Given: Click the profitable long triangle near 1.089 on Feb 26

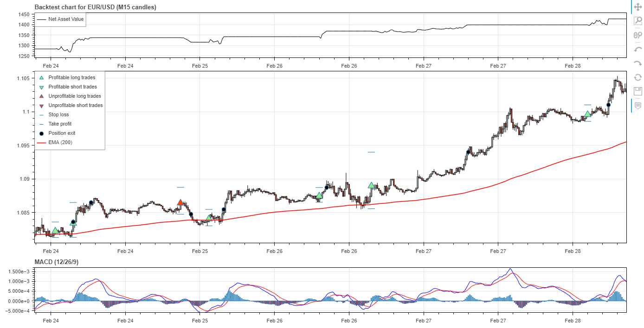Looking at the screenshot, I should coord(371,185).
